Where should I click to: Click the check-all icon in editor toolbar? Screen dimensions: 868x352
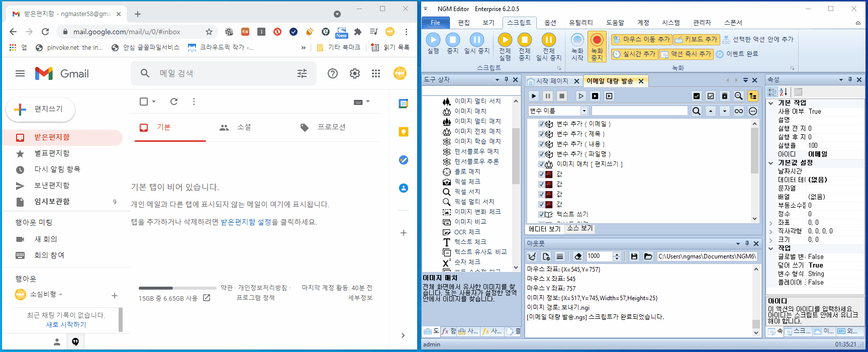(x=696, y=96)
